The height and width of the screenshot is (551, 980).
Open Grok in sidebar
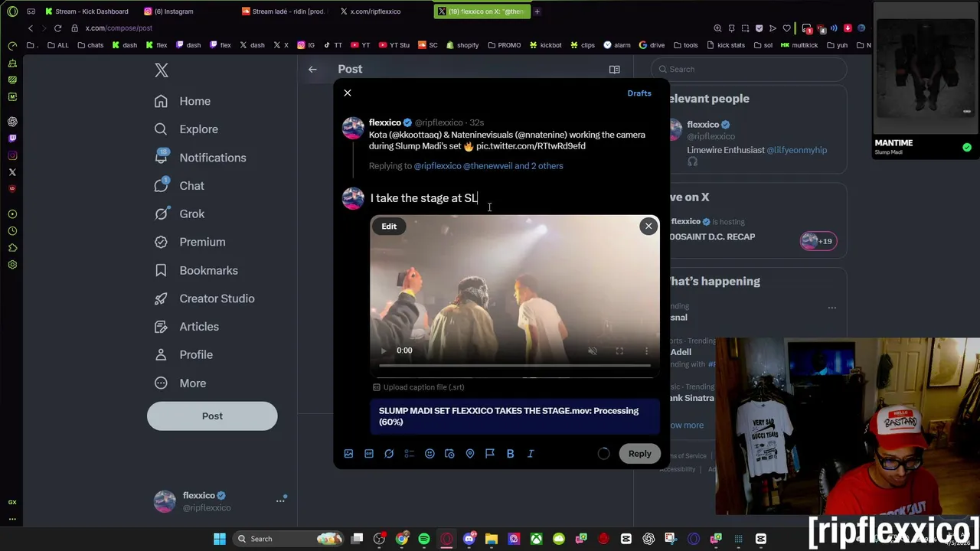[179, 214]
